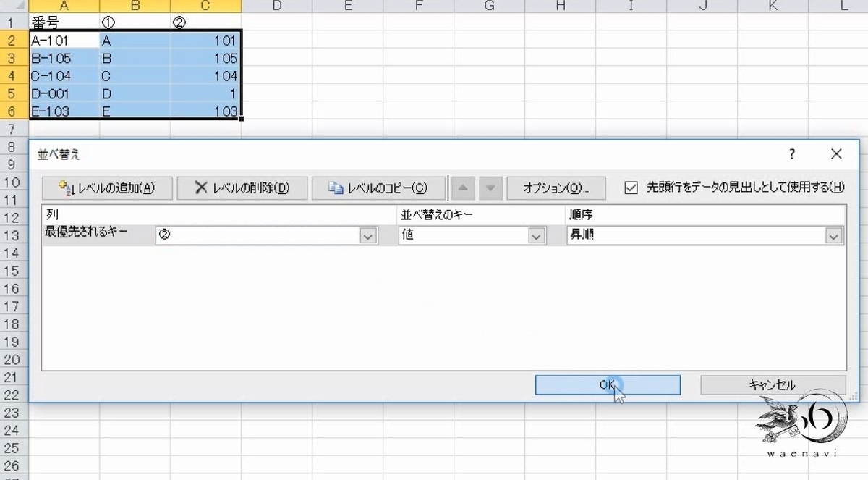Open the column dropdown showing ②
868x480 pixels.
tap(368, 235)
